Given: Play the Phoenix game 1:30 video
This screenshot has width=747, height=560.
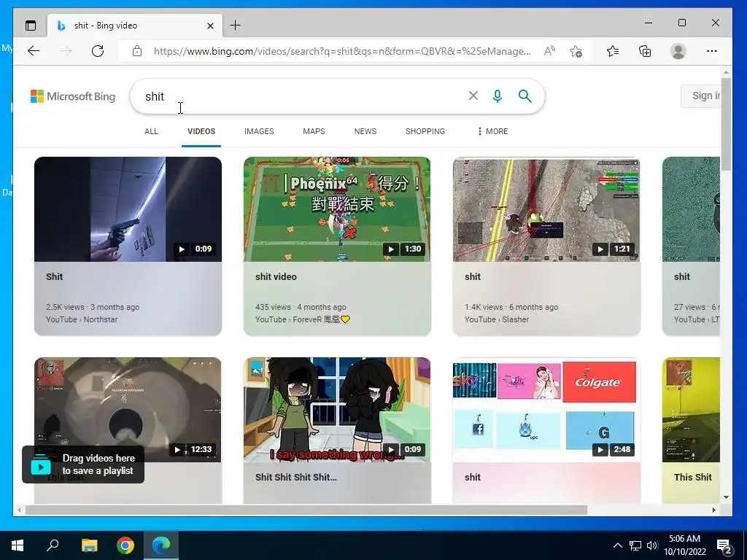Looking at the screenshot, I should tap(337, 209).
